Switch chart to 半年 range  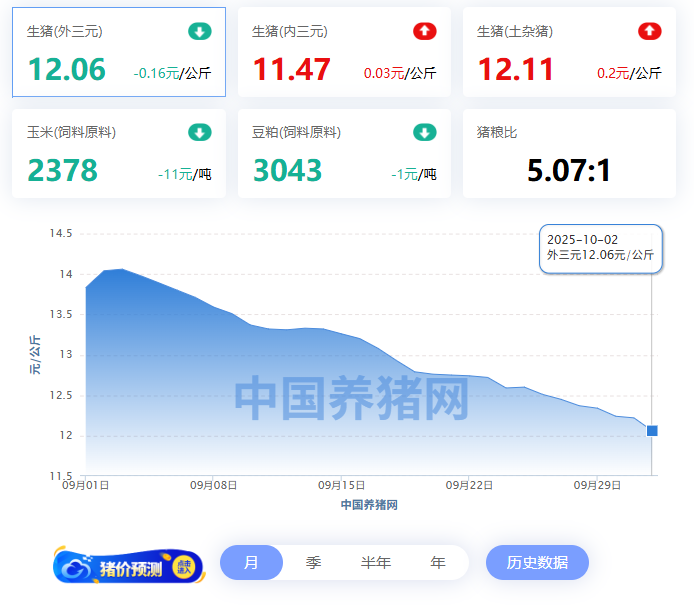pyautogui.click(x=376, y=563)
